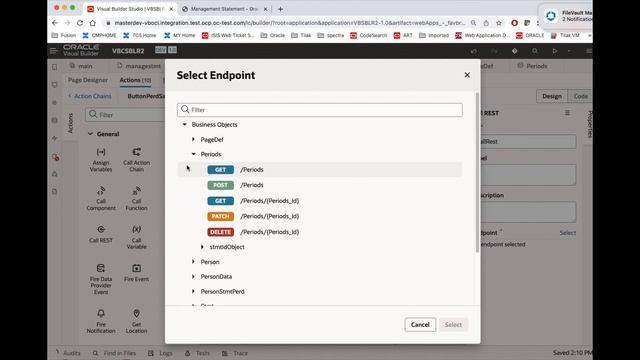This screenshot has width=640, height=360.
Task: Expand the Person node
Action: pyautogui.click(x=193, y=262)
